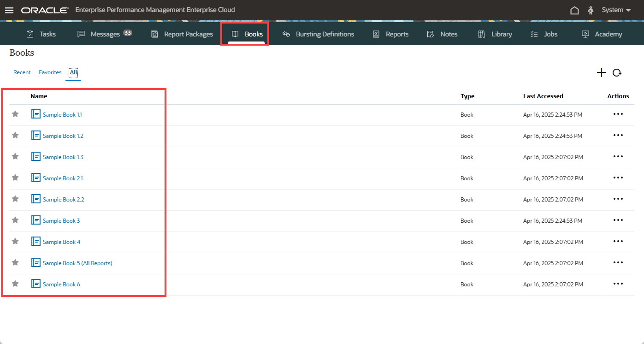The height and width of the screenshot is (344, 644).
Task: Open actions menu for Sample Book 1.2
Action: (618, 136)
